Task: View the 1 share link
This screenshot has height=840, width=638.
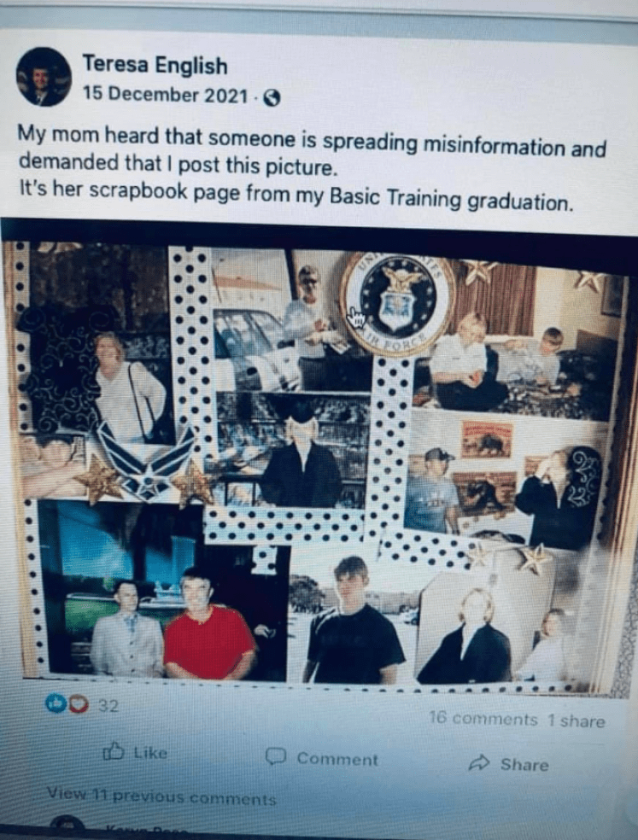Action: tap(577, 721)
